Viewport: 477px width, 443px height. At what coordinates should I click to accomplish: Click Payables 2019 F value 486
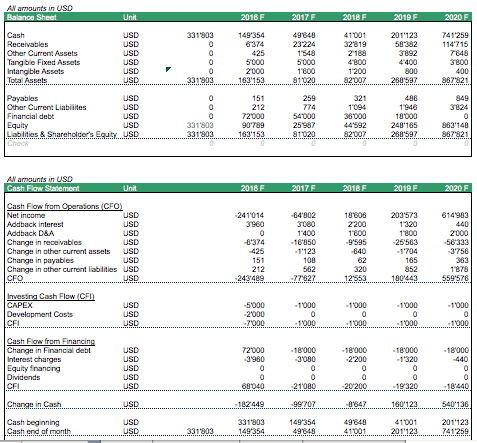[411, 98]
